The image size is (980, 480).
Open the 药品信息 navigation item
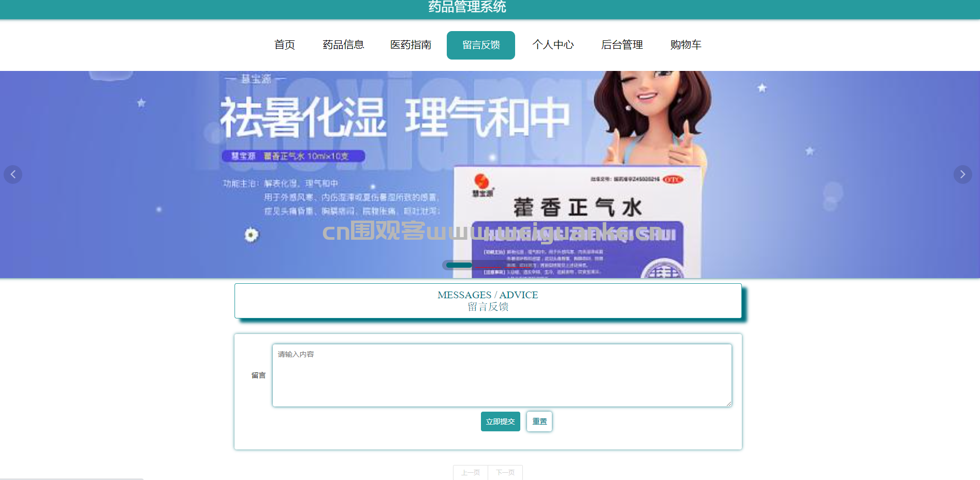(343, 45)
